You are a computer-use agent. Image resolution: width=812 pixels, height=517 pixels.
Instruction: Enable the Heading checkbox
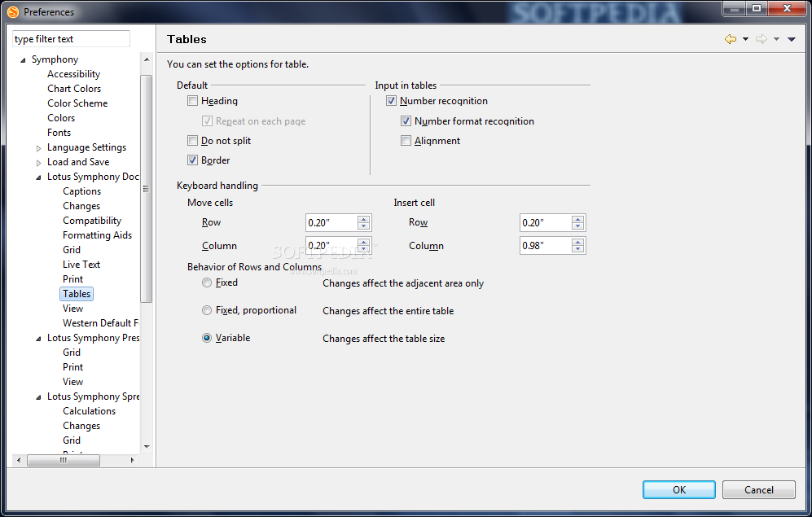pyautogui.click(x=193, y=101)
